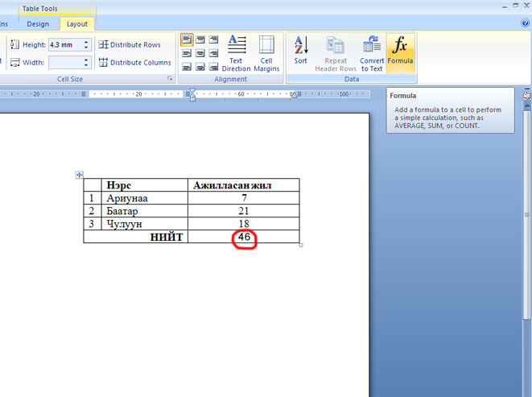Click cell with value 21
The image size is (532, 397).
244,211
